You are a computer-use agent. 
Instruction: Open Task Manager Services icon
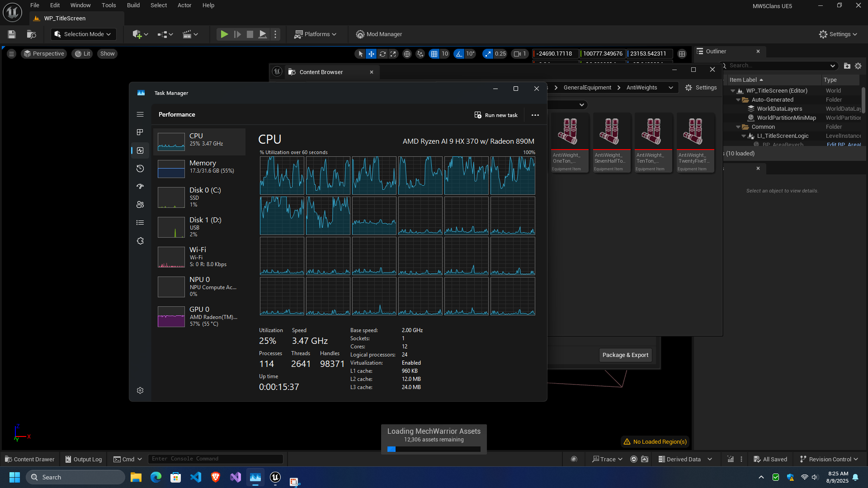tap(140, 241)
